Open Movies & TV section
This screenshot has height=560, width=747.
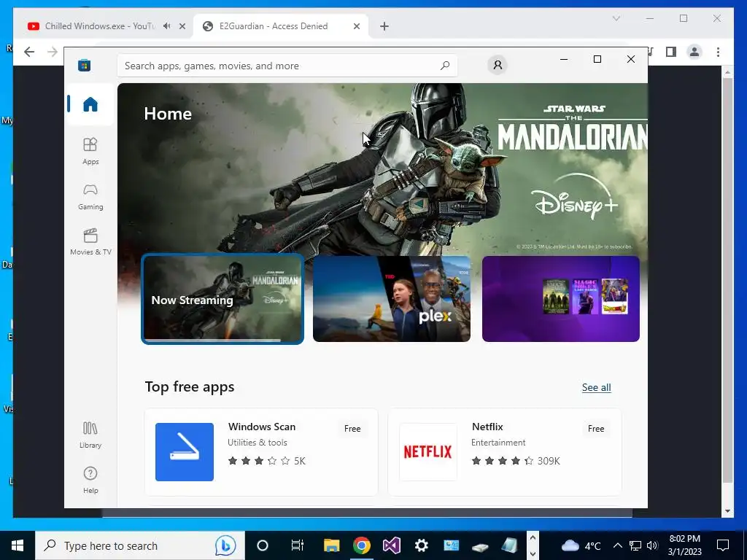point(90,242)
